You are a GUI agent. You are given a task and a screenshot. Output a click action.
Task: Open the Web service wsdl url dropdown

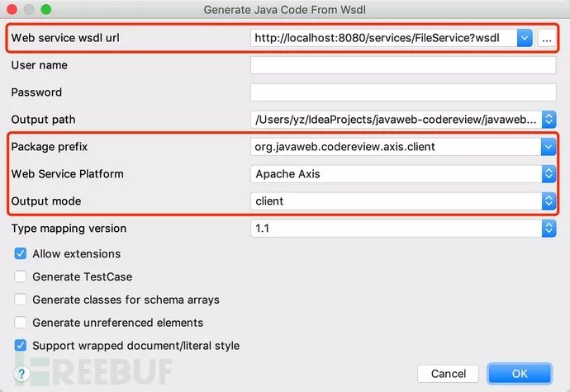[525, 38]
